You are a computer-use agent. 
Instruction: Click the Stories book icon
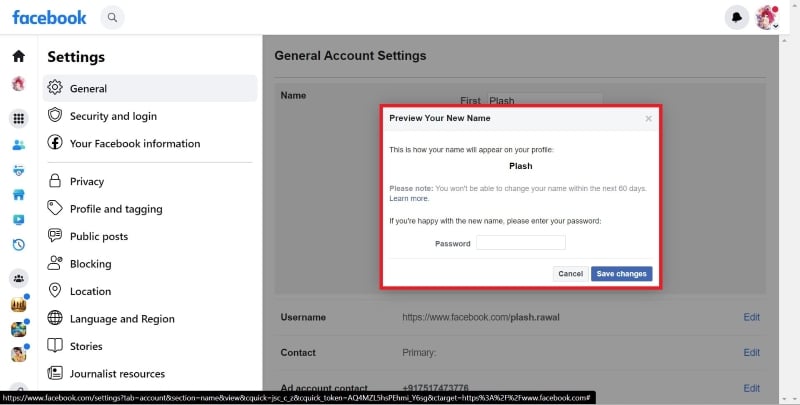[x=55, y=345]
